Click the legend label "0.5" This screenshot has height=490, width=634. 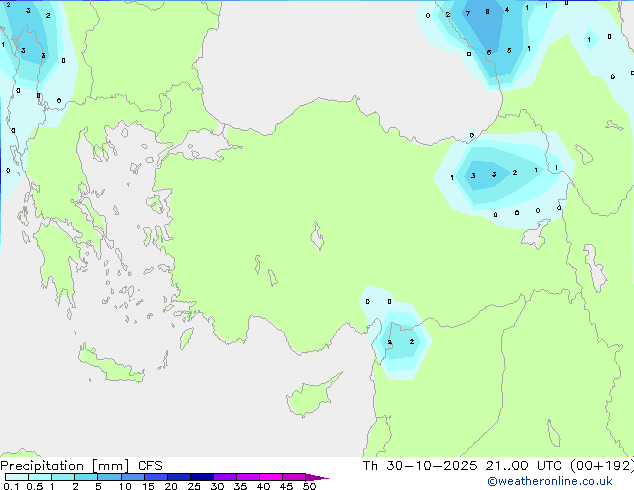34,486
